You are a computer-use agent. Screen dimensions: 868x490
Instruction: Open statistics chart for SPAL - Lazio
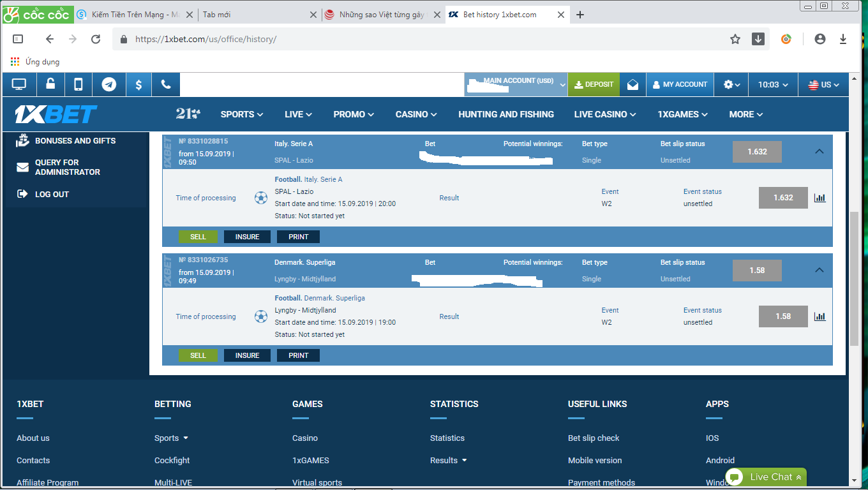[x=820, y=198]
